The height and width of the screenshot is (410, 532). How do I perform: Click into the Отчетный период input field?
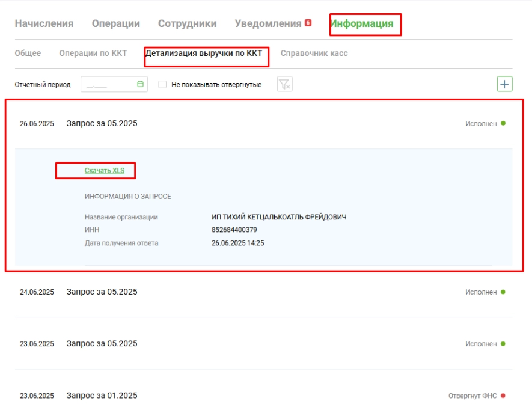coord(108,85)
